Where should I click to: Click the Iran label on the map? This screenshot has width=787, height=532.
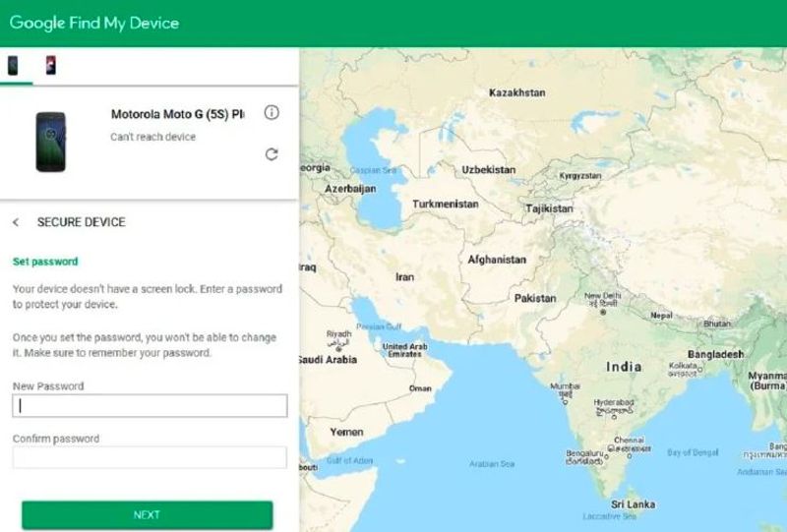click(405, 277)
